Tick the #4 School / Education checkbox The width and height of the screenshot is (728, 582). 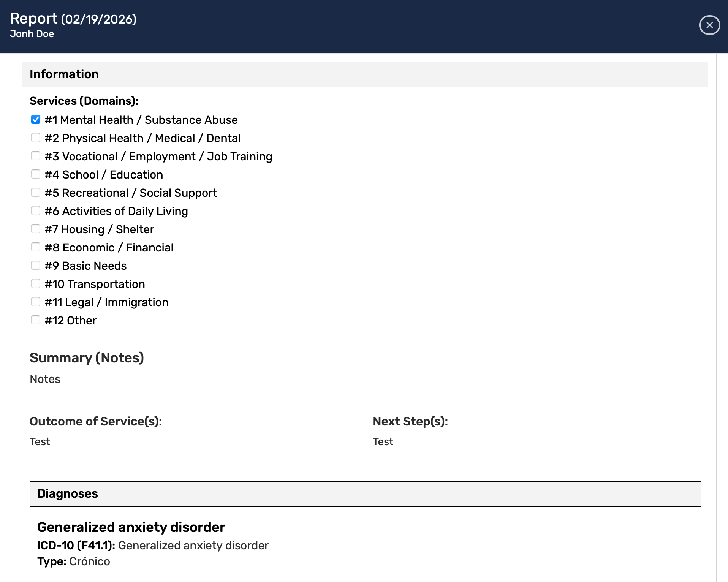[36, 174]
